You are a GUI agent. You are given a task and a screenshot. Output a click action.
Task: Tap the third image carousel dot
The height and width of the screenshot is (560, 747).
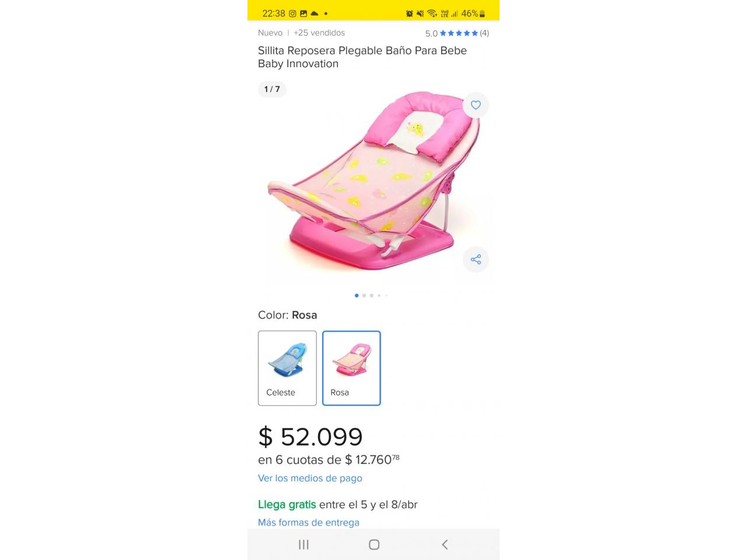pos(372,295)
